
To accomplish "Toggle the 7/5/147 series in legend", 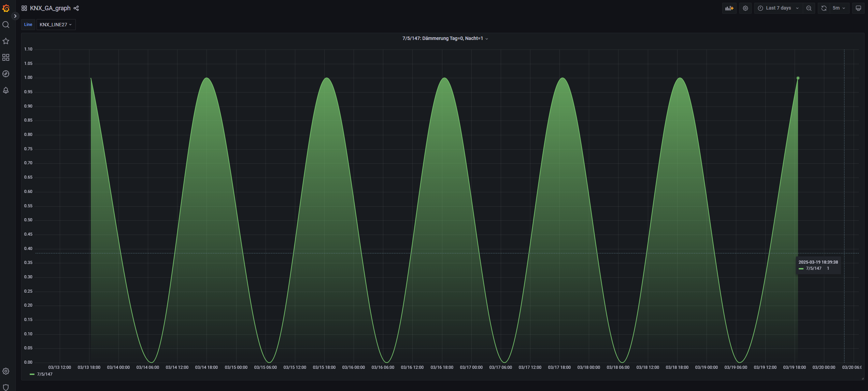I will [44, 374].
